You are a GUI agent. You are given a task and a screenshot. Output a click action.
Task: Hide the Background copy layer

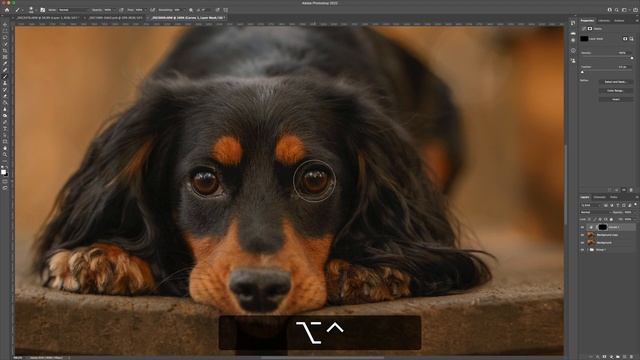pos(582,235)
